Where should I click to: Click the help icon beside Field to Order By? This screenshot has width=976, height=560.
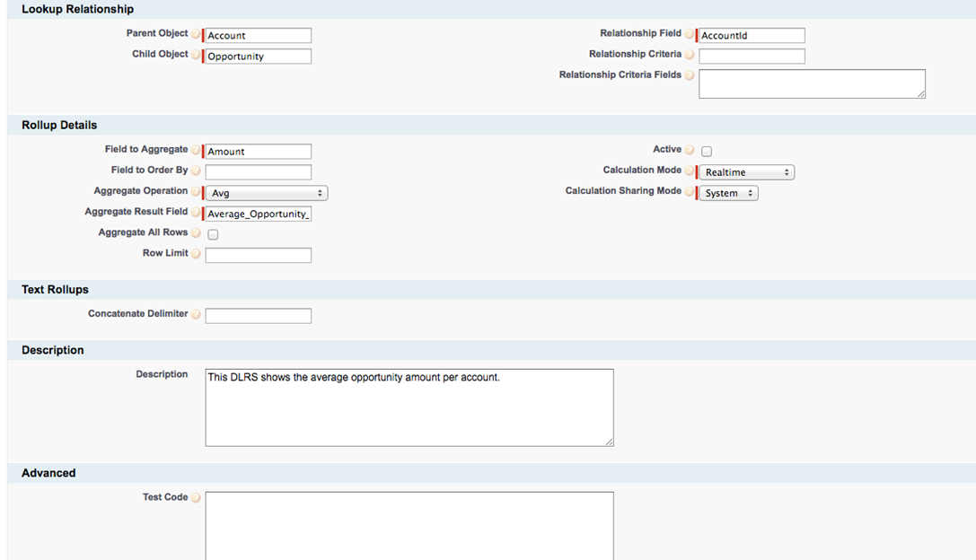(x=196, y=171)
